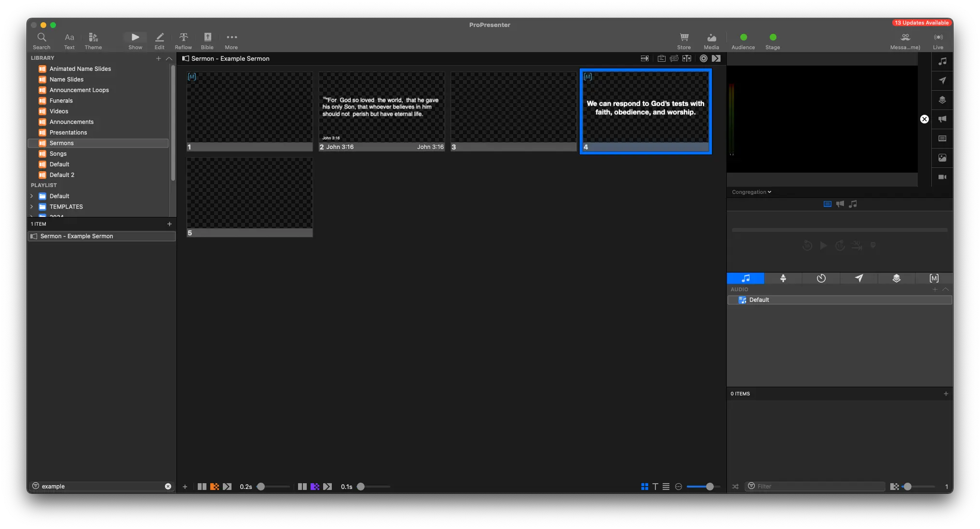Open the Songs library
Screen dimensions: 980x529
tap(58, 154)
